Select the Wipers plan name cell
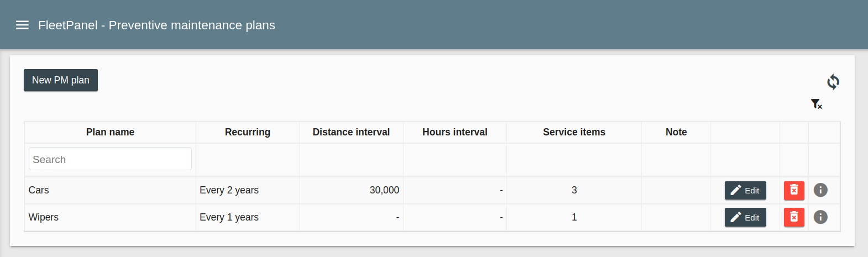868x257 pixels. pos(44,217)
